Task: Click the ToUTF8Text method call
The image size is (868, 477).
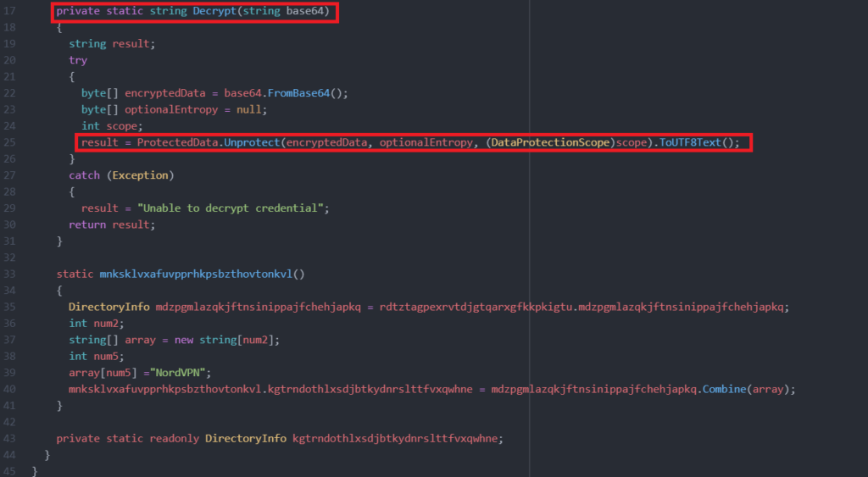Action: pyautogui.click(x=690, y=142)
